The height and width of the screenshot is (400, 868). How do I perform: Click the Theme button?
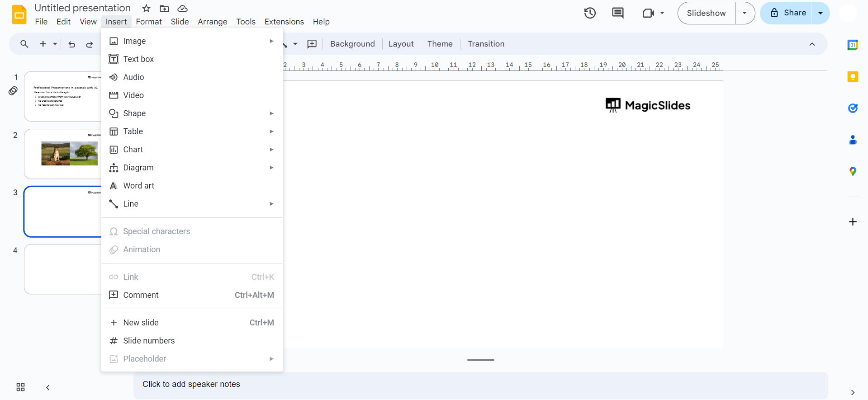440,44
